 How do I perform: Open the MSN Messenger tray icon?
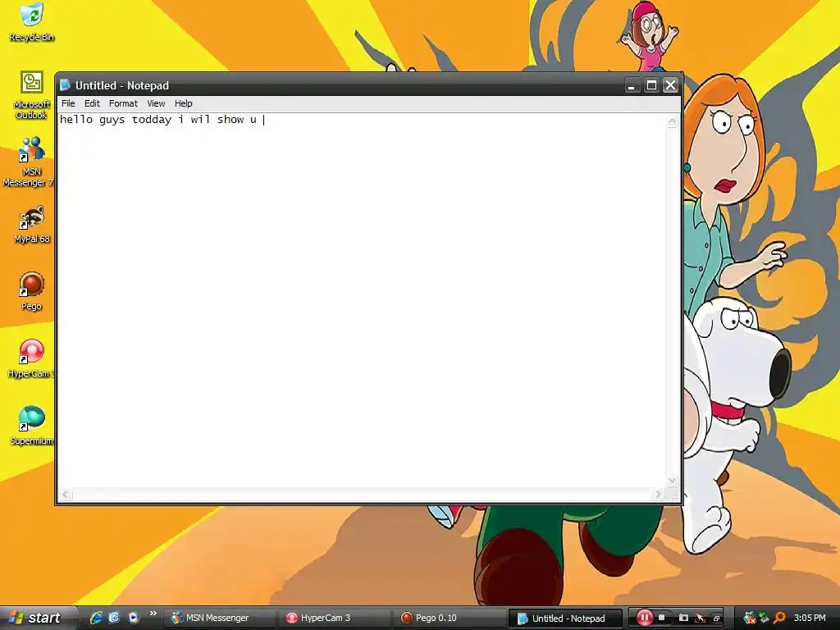[750, 618]
